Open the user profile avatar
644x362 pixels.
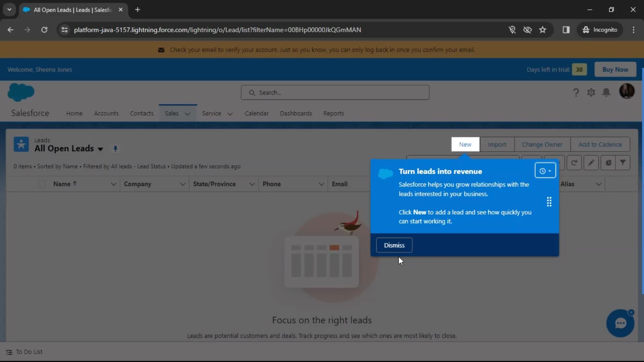pos(627,91)
